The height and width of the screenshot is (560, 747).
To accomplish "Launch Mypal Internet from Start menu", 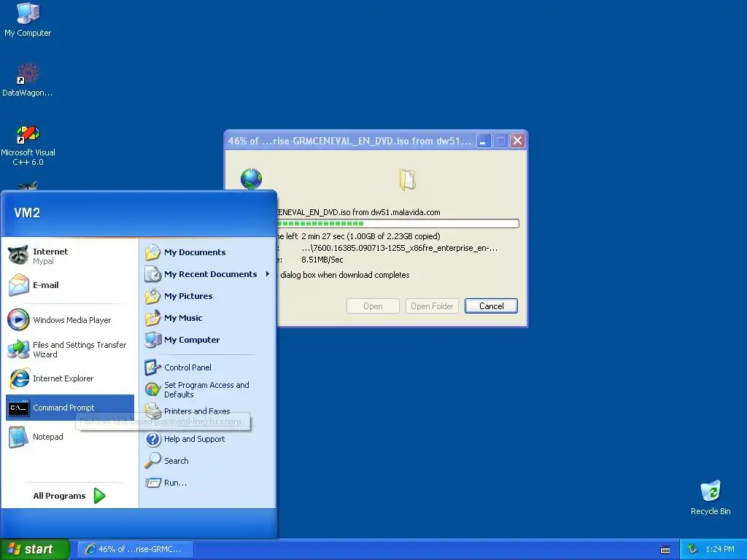I will pyautogui.click(x=69, y=256).
